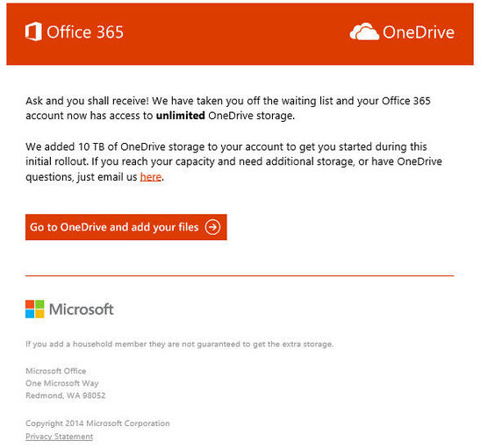Viewport: 495px width, 448px height.
Task: Click the "Redmond, WA 98052" line
Action: coord(65,395)
